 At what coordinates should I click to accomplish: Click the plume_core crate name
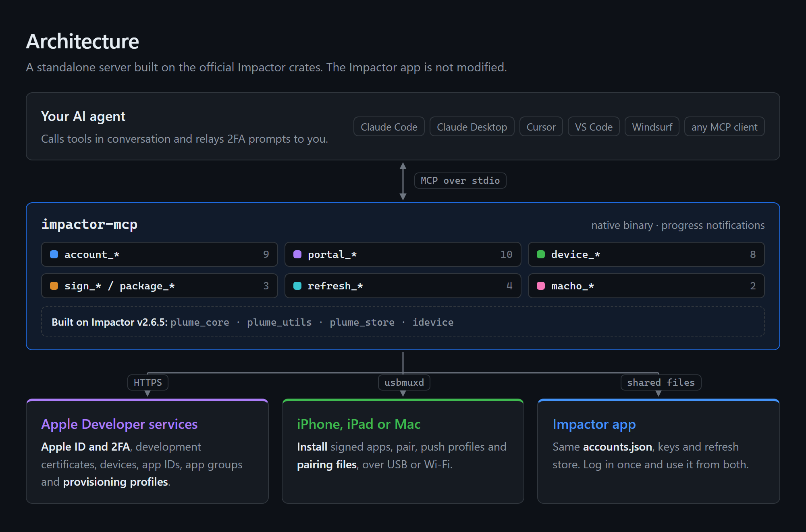200,322
